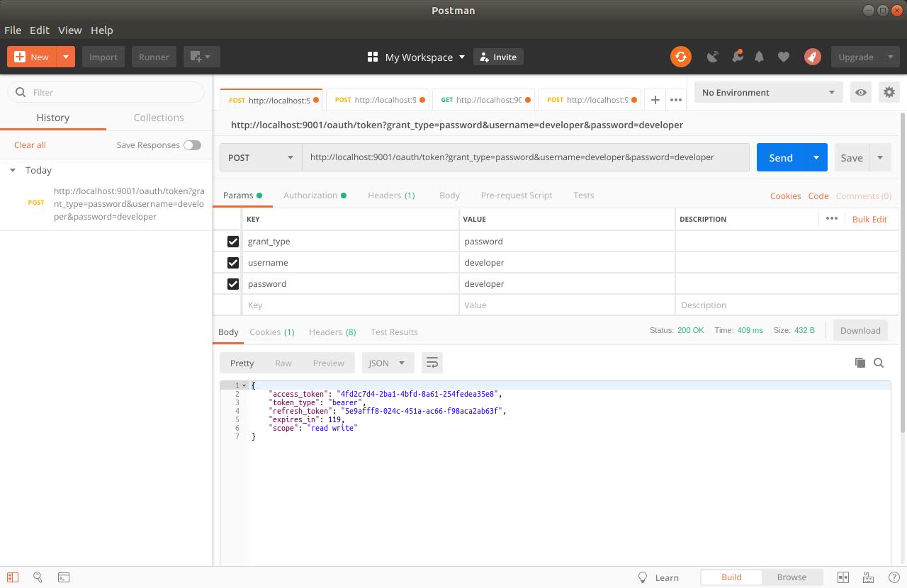Open the Help menu

click(x=101, y=30)
